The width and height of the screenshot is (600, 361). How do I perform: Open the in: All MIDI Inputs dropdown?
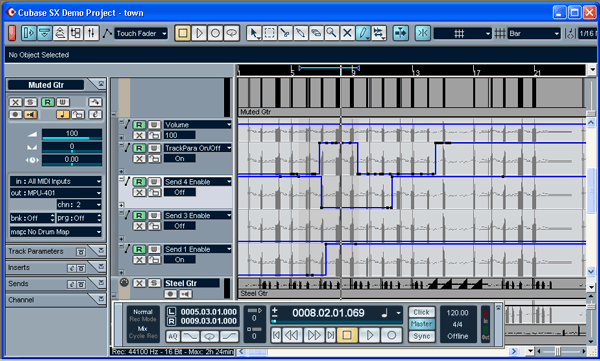point(55,181)
